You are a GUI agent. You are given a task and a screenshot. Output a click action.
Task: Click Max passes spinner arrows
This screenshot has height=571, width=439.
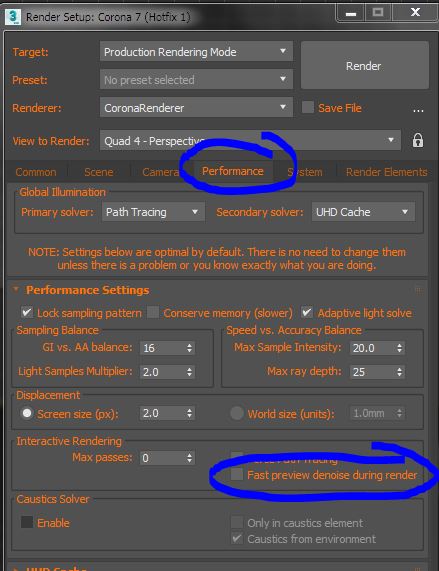tap(189, 458)
